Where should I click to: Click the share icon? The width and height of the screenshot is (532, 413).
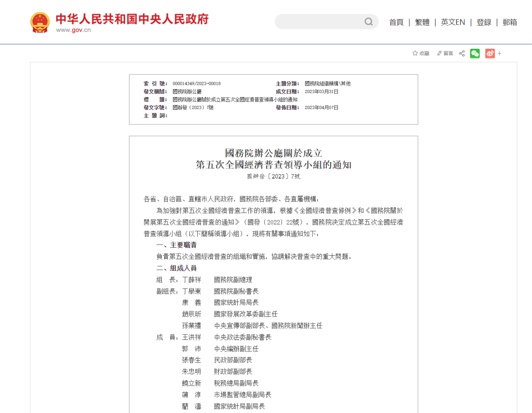(462, 53)
